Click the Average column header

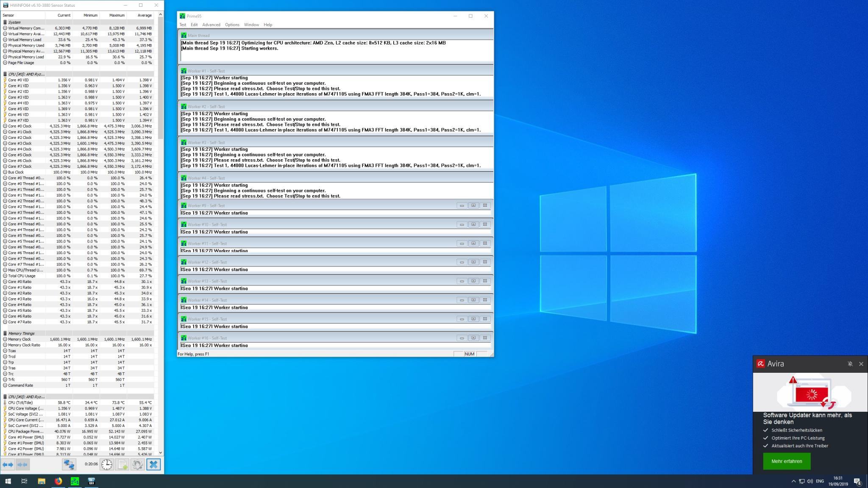(x=144, y=15)
